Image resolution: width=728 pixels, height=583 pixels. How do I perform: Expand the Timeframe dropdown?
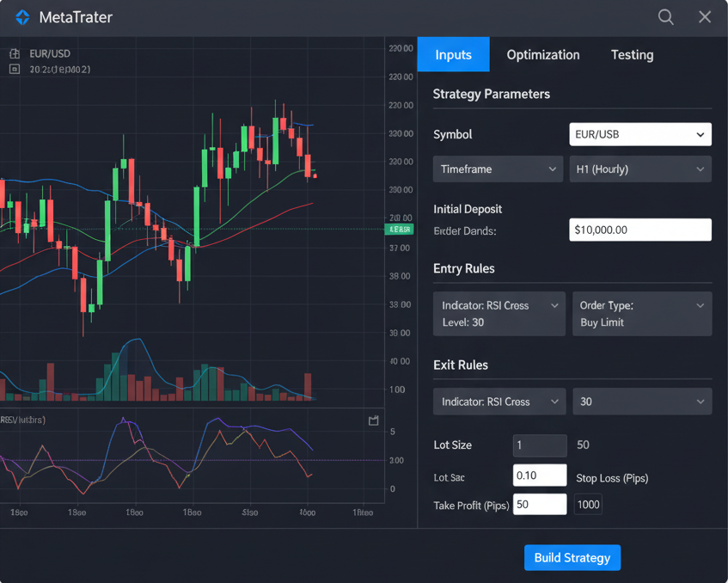point(498,169)
